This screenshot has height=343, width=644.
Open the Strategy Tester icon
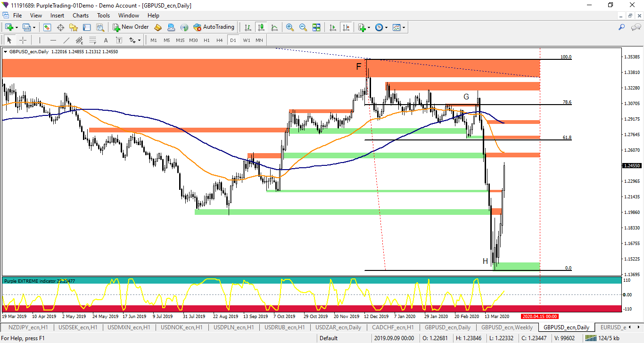pyautogui.click(x=100, y=27)
